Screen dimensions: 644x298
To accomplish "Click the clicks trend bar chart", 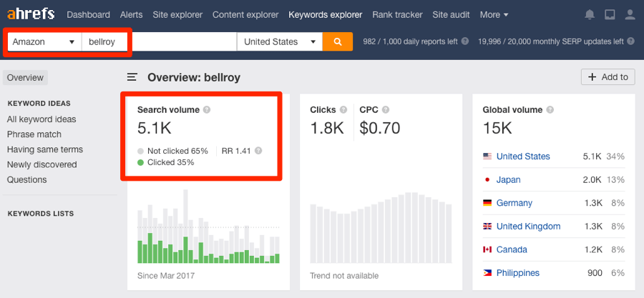I will pos(381,227).
